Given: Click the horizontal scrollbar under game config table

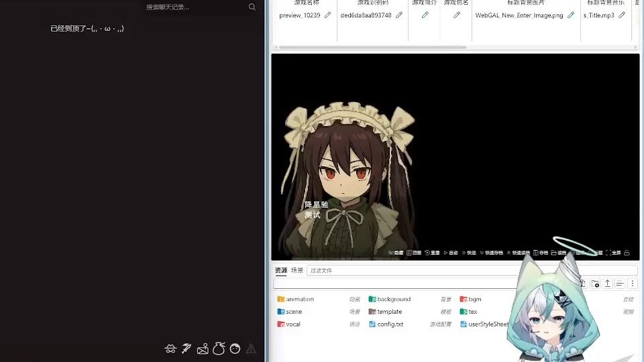Looking at the screenshot, I should (372, 48).
